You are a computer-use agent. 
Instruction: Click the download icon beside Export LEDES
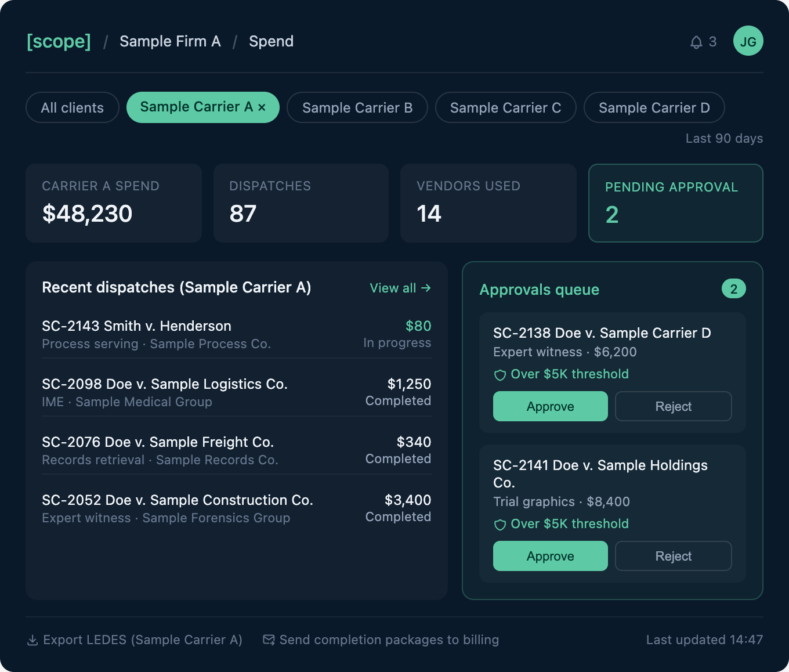point(32,640)
